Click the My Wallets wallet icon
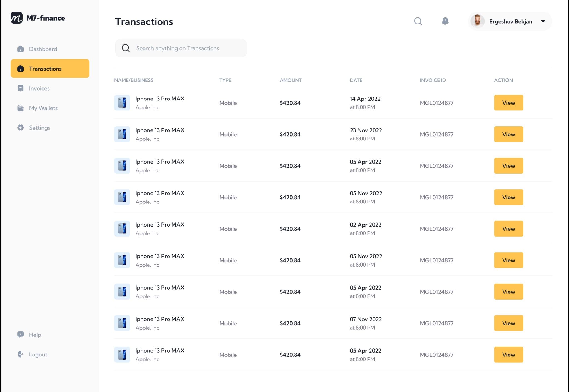This screenshot has height=392, width=569. (20, 108)
